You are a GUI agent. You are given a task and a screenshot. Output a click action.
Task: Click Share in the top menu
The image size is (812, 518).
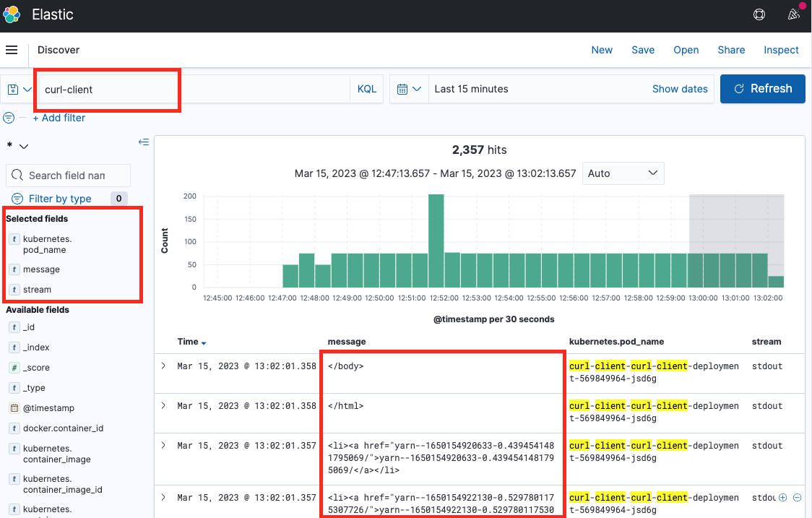731,50
